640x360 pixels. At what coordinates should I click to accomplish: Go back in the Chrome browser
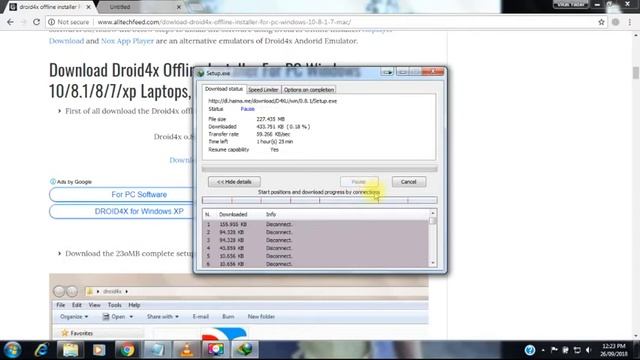[x=10, y=22]
